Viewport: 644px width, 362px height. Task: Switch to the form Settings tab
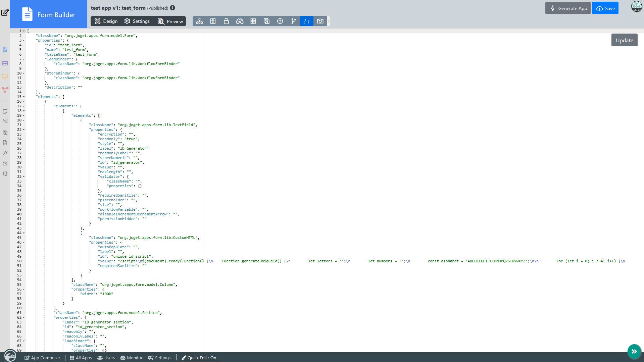[x=137, y=21]
